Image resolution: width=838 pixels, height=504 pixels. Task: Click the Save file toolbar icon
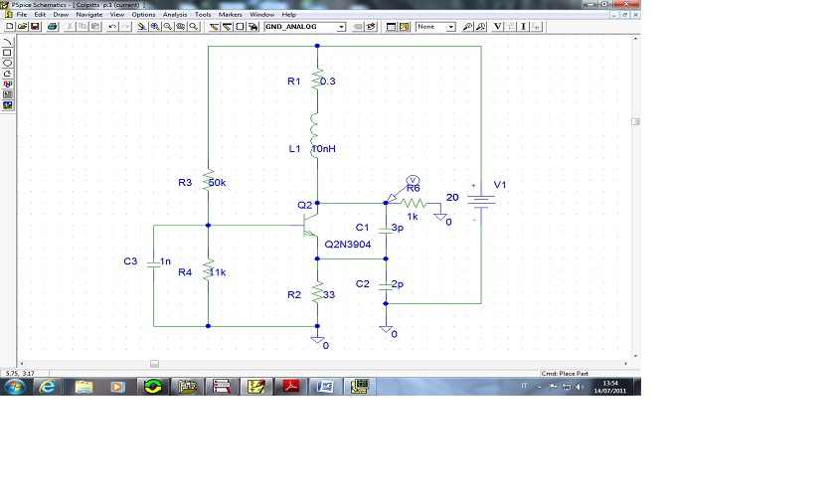tap(35, 27)
